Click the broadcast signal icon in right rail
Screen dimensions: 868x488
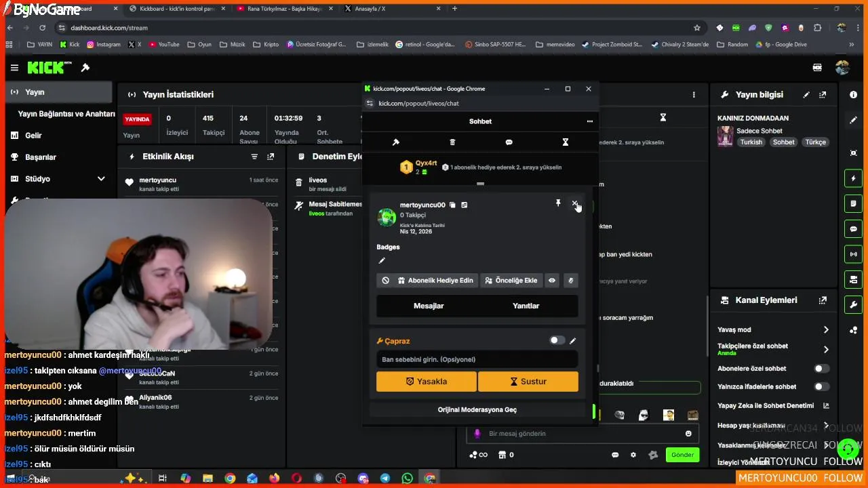(853, 254)
